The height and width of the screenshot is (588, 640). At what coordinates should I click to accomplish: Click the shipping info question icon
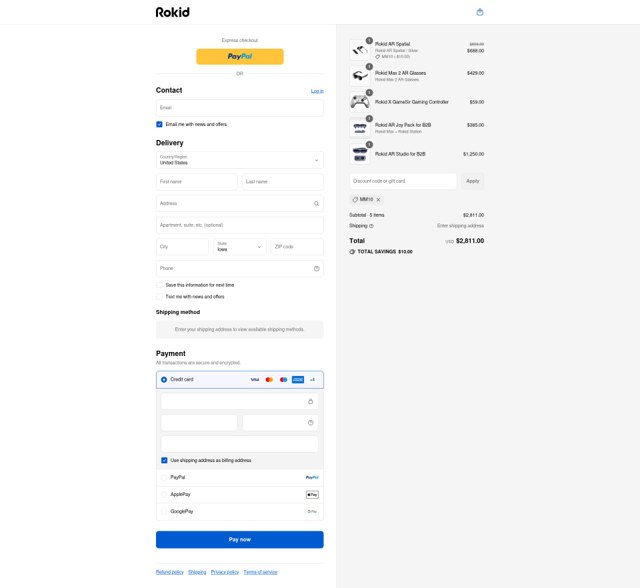tap(371, 226)
